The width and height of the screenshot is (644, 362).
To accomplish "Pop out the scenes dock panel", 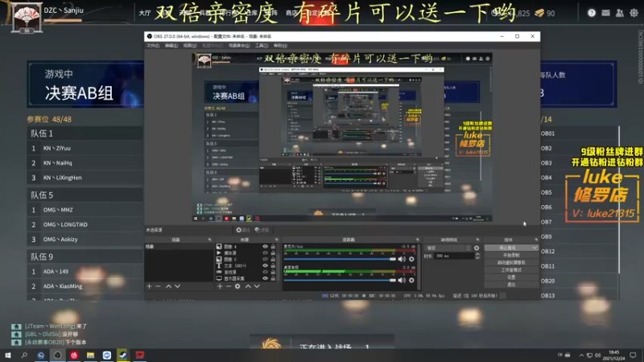I will pyautogui.click(x=209, y=240).
